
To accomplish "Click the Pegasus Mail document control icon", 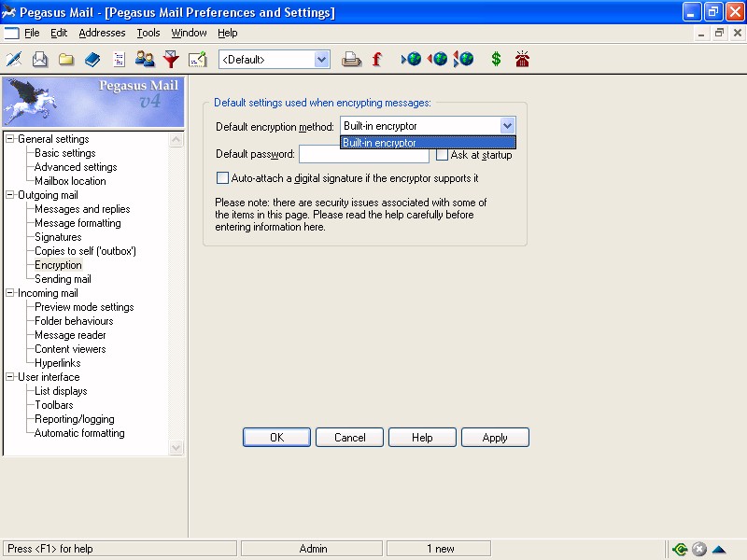I will 11,33.
